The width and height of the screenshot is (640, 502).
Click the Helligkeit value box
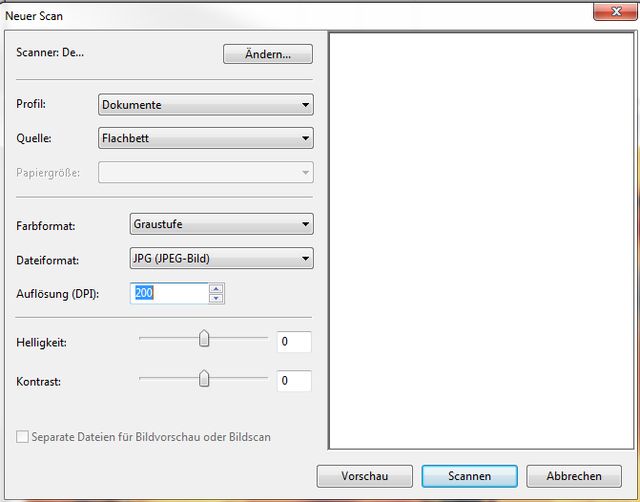pos(294,342)
